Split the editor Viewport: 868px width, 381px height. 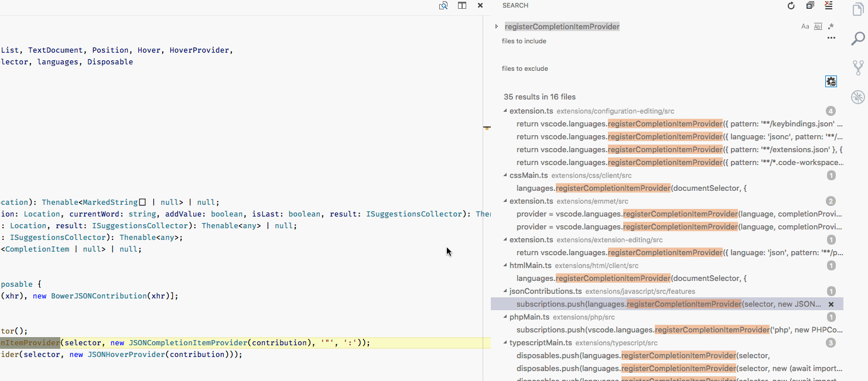tap(462, 5)
